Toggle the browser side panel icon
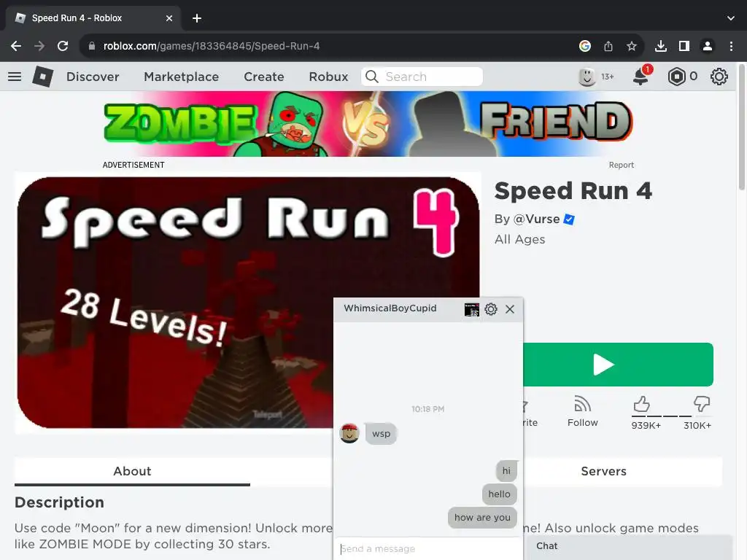 [684, 46]
